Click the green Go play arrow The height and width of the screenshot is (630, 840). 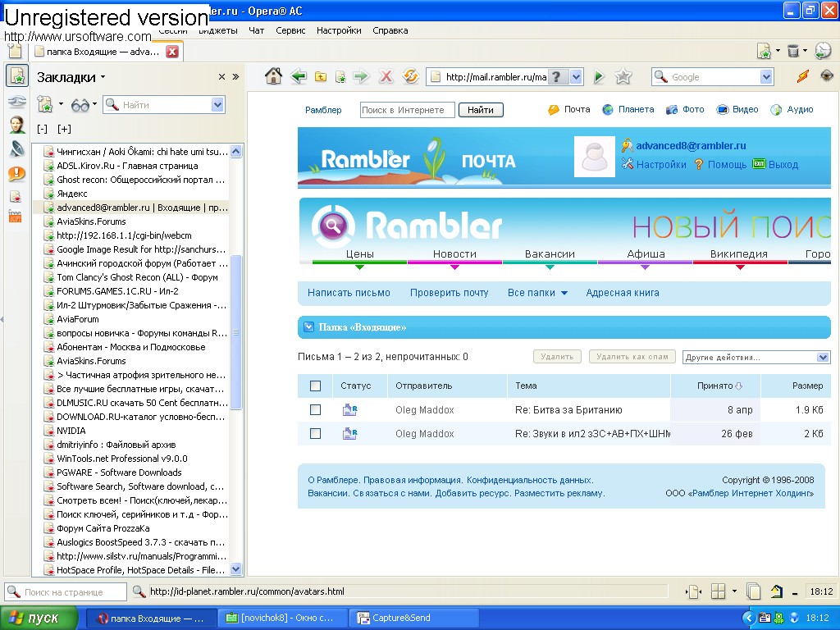(599, 77)
